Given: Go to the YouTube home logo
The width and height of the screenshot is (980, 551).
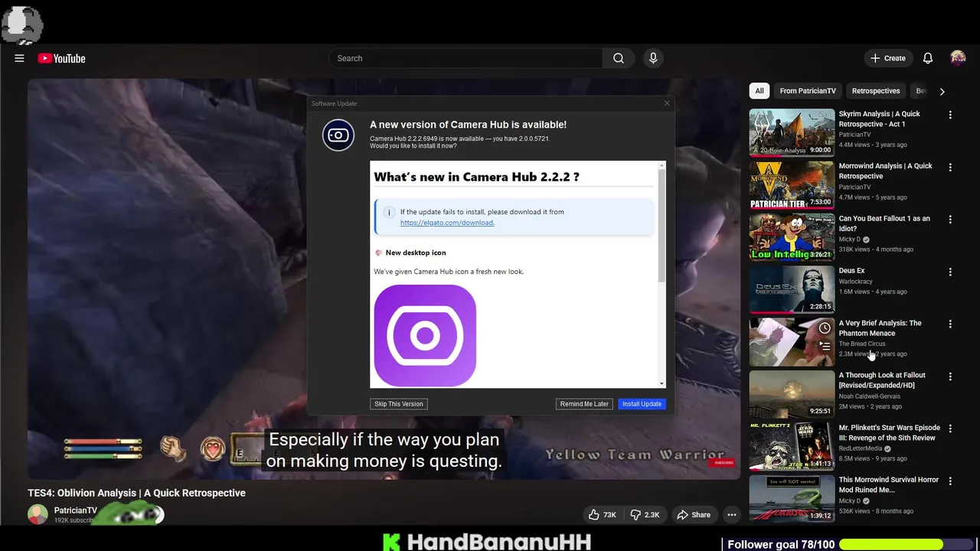Looking at the screenshot, I should [x=61, y=58].
